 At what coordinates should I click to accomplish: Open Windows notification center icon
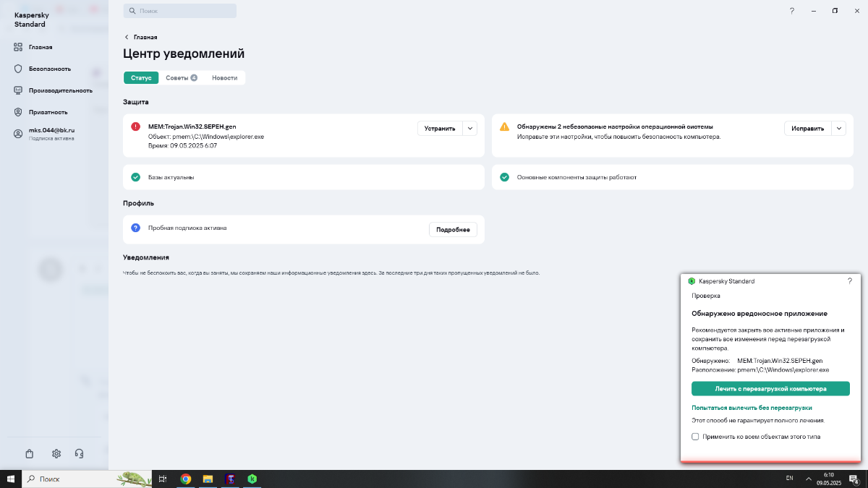[854, 479]
